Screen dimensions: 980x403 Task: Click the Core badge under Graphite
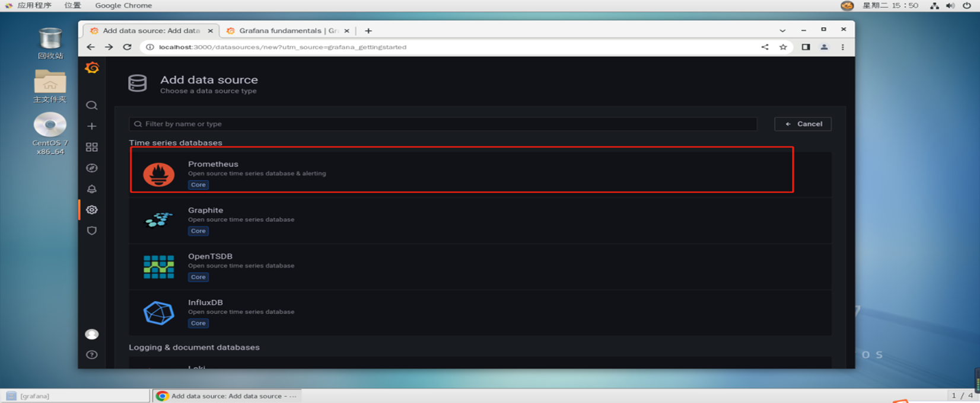click(198, 231)
